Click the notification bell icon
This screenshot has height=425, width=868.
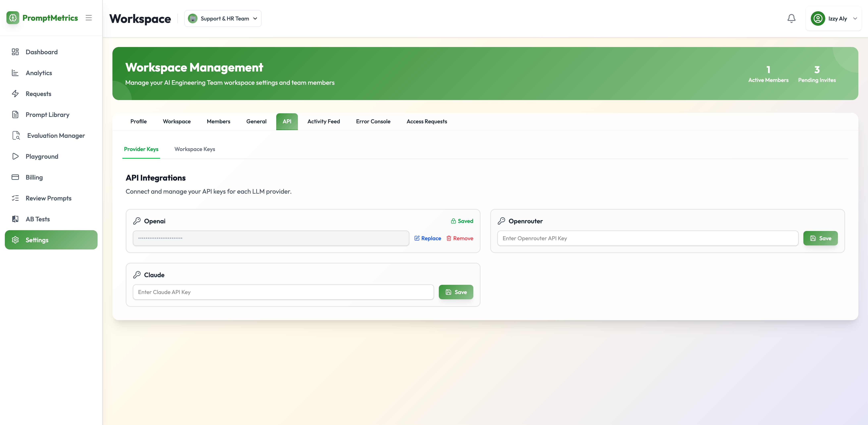coord(791,18)
